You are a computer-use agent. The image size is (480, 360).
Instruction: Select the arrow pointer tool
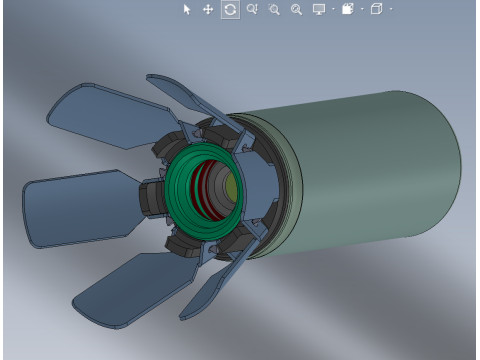187,10
